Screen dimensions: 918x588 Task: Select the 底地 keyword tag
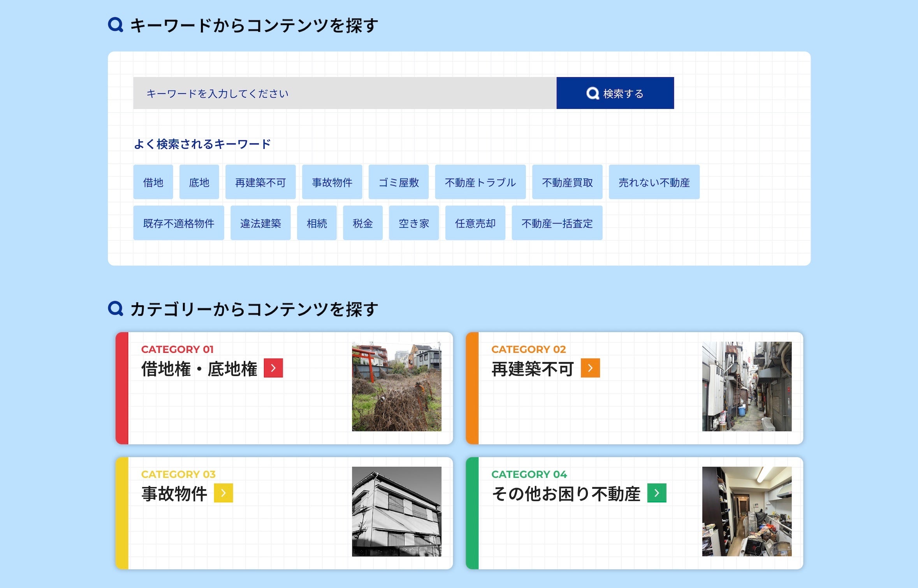tap(199, 182)
